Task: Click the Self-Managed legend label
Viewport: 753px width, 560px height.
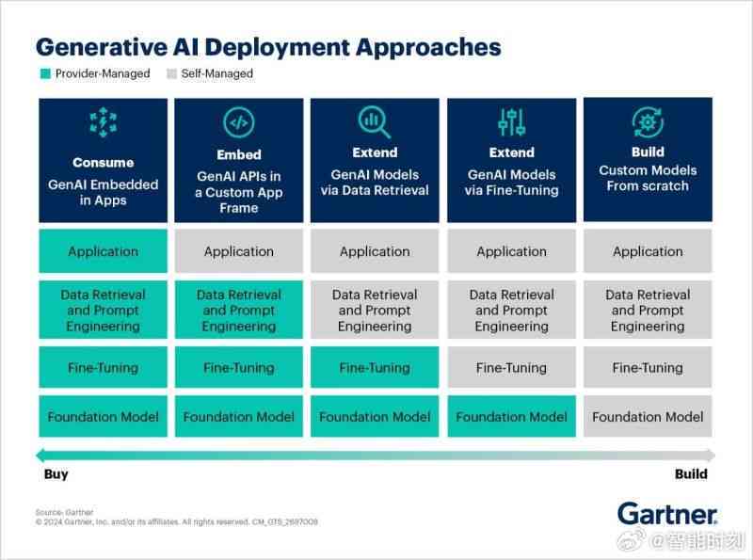Action: tap(217, 73)
